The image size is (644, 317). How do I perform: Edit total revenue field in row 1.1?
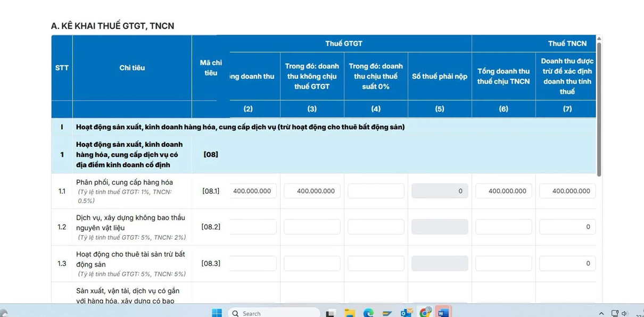(x=253, y=191)
